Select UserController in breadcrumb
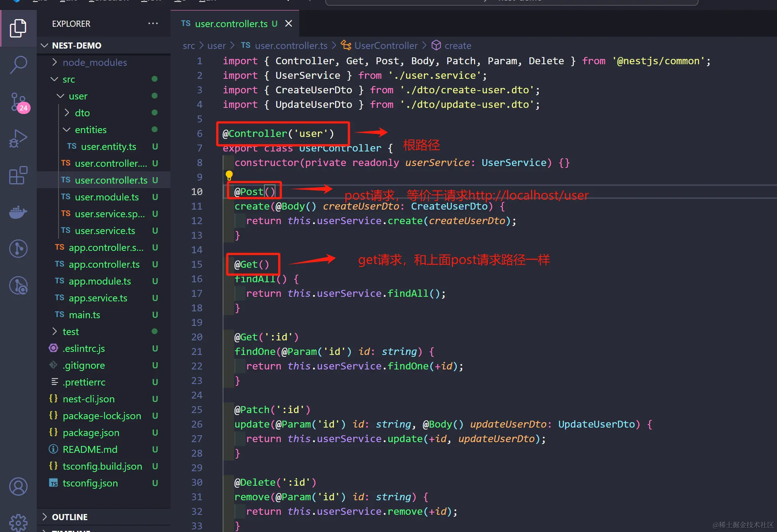The height and width of the screenshot is (532, 777). pos(386,46)
